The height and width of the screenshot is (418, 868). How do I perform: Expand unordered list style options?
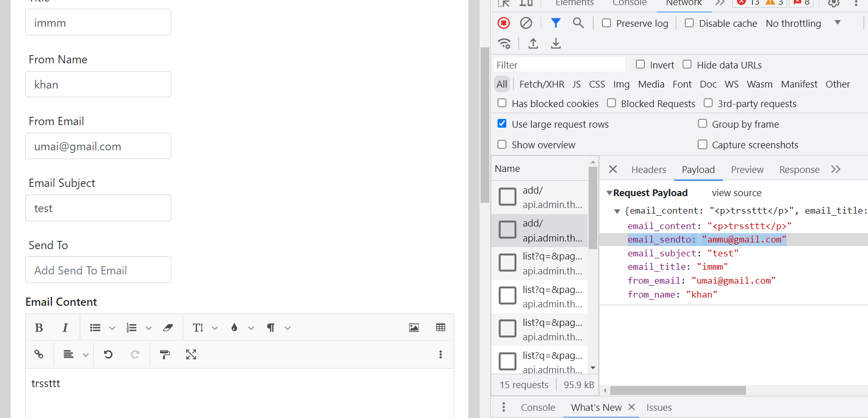click(x=112, y=328)
